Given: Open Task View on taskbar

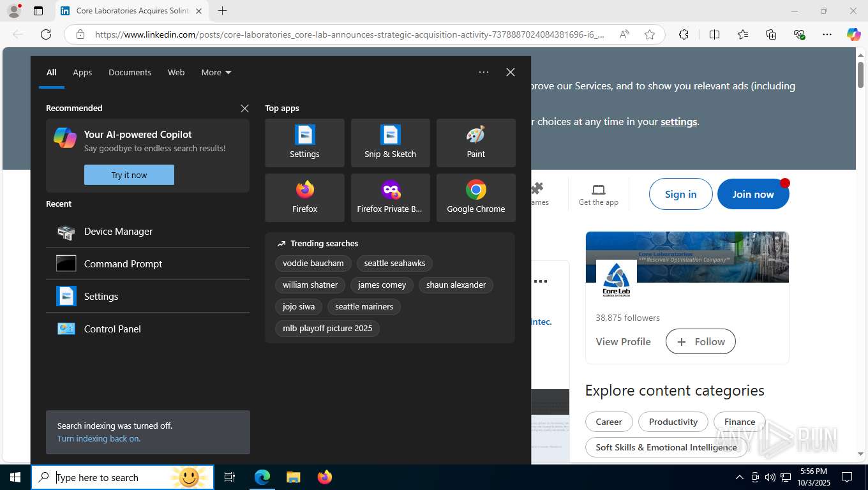Looking at the screenshot, I should [x=230, y=477].
